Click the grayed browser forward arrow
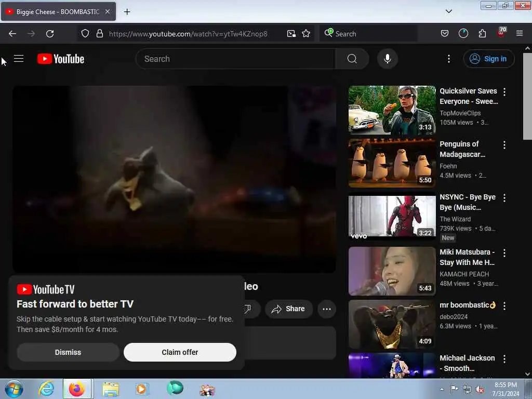 coord(31,34)
